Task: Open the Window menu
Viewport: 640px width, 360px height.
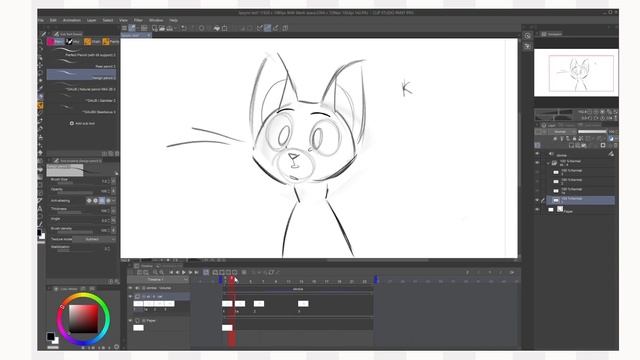Action: coord(156,20)
